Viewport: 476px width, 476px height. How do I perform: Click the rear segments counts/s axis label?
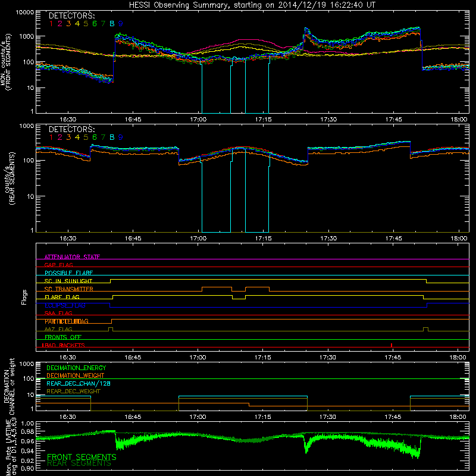(x=10, y=178)
